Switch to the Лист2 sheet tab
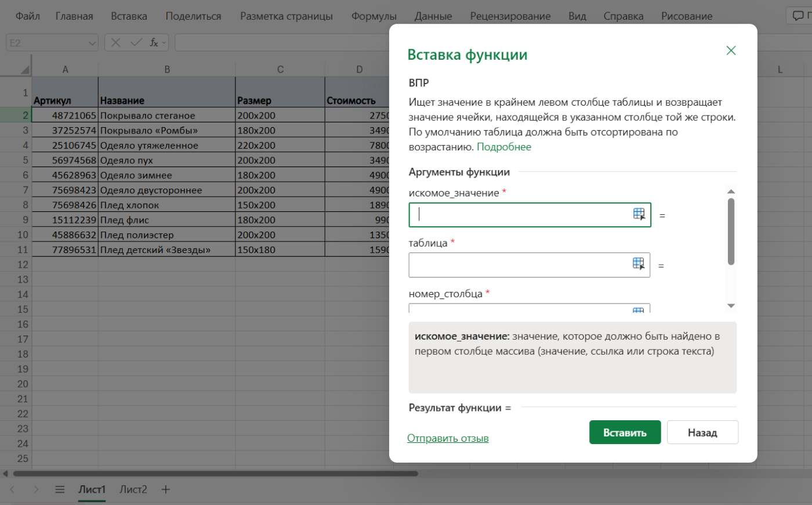The width and height of the screenshot is (812, 505). coord(133,489)
